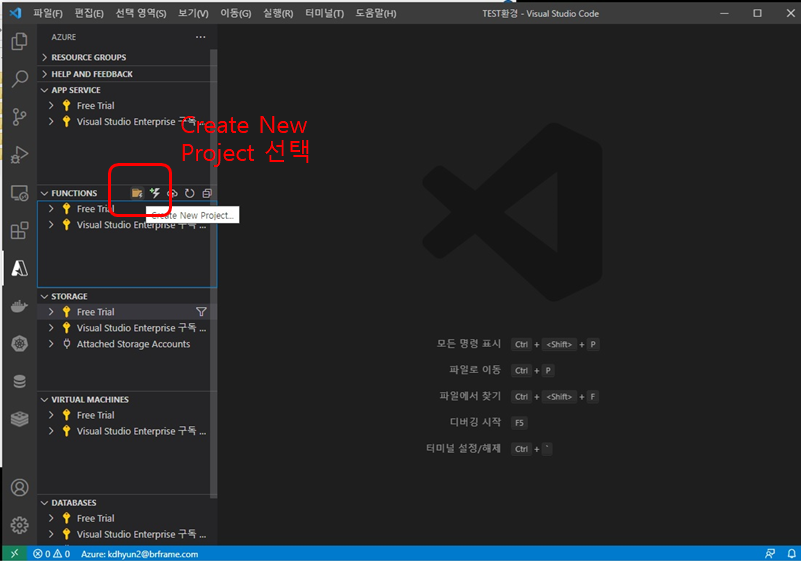
Task: Open notifications bell in status bar
Action: click(791, 553)
